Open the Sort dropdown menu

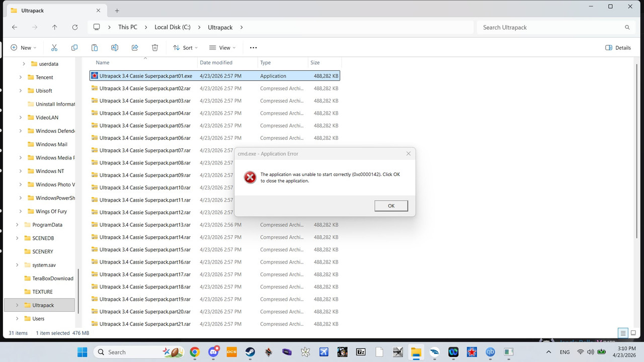tap(185, 48)
